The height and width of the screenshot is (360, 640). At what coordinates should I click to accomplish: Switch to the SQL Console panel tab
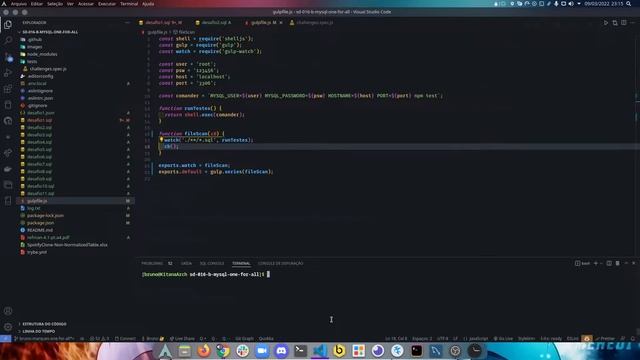coord(212,263)
